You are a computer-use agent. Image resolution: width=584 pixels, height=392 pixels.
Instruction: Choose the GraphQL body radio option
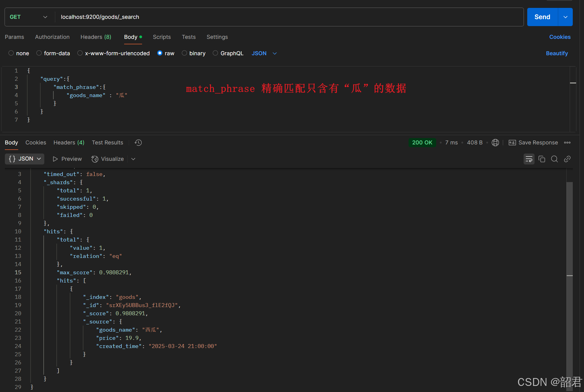coord(215,53)
